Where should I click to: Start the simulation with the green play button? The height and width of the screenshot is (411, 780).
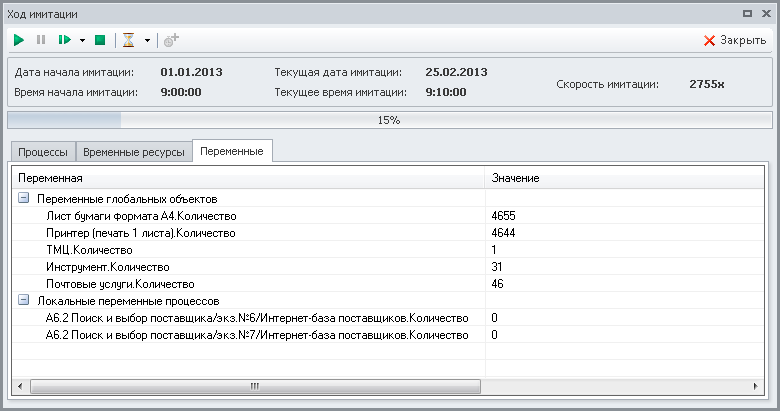pyautogui.click(x=19, y=40)
